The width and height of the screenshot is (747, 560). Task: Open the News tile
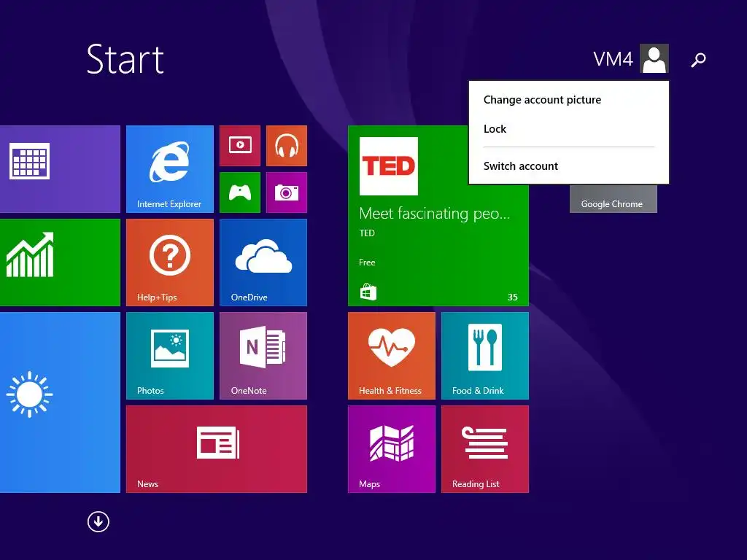(217, 449)
